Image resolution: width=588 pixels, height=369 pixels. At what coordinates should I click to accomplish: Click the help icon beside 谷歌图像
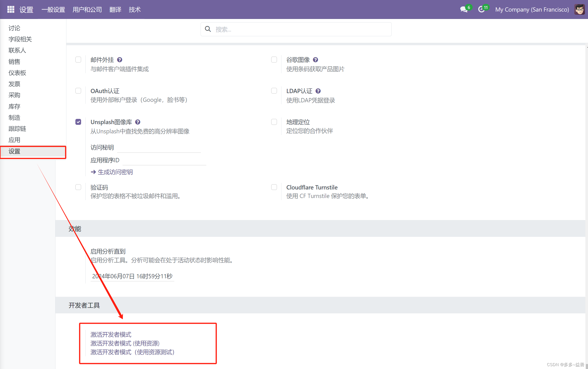click(x=315, y=60)
